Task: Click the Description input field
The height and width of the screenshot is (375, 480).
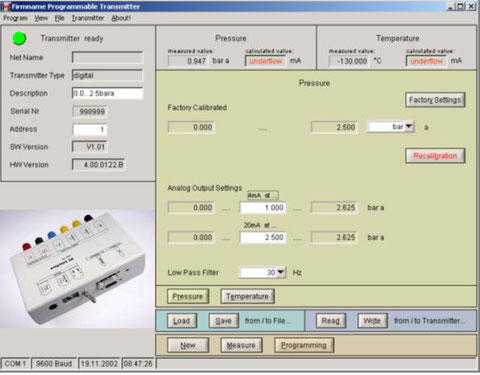Action: 107,93
